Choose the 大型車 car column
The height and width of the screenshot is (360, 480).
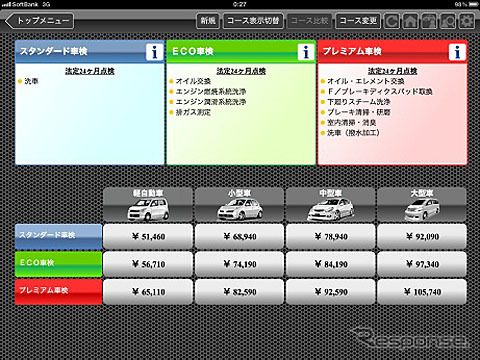(422, 205)
